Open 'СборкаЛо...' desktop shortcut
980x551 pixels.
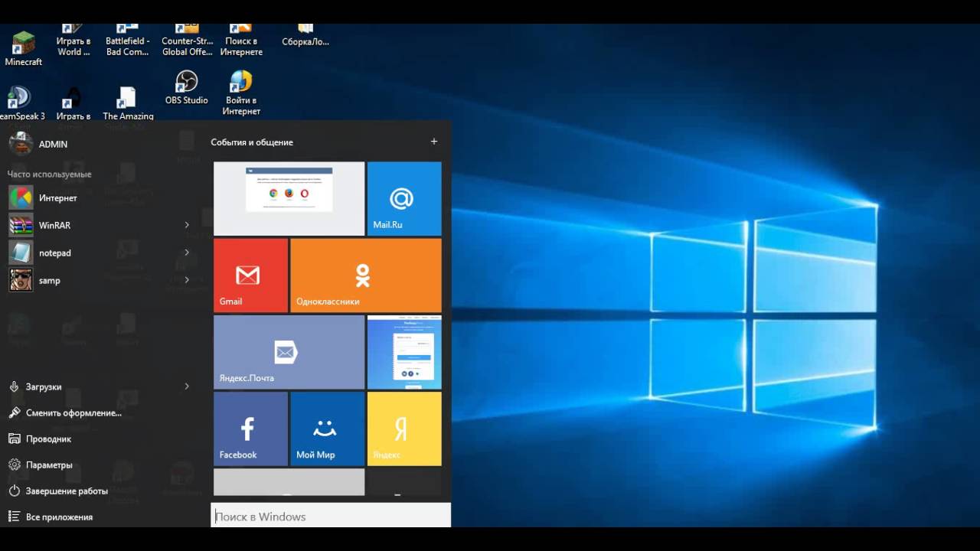tap(305, 37)
